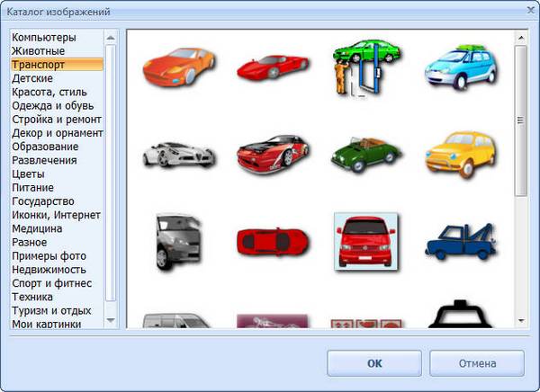Image resolution: width=540 pixels, height=392 pixels.
Task: Select the Стройка и ремонт category
Action: coord(57,120)
